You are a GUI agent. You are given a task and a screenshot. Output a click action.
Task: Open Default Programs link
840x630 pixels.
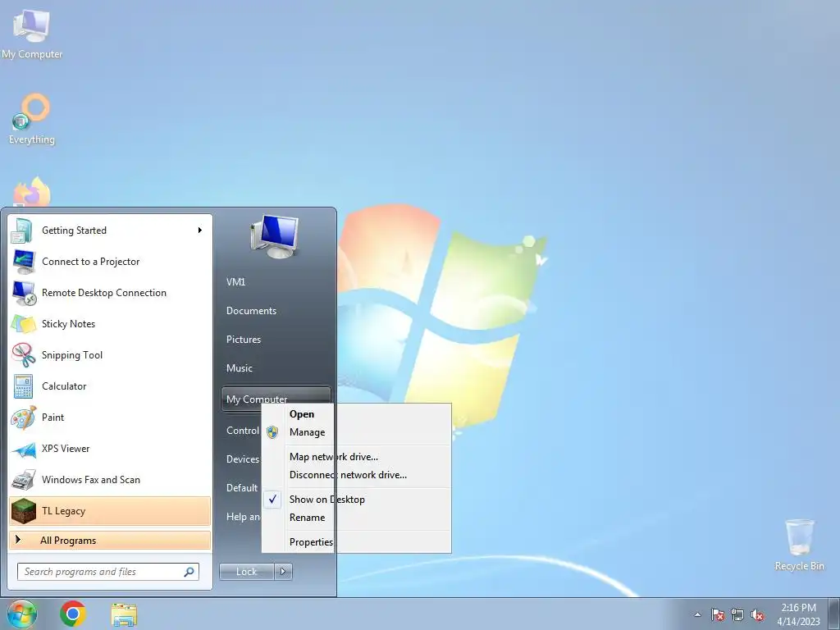[242, 487]
